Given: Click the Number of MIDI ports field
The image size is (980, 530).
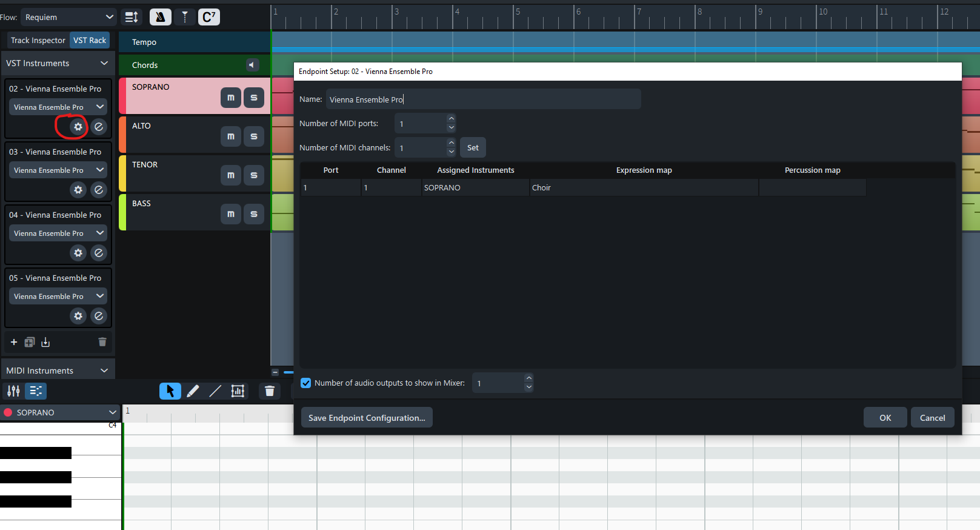Looking at the screenshot, I should click(x=421, y=124).
